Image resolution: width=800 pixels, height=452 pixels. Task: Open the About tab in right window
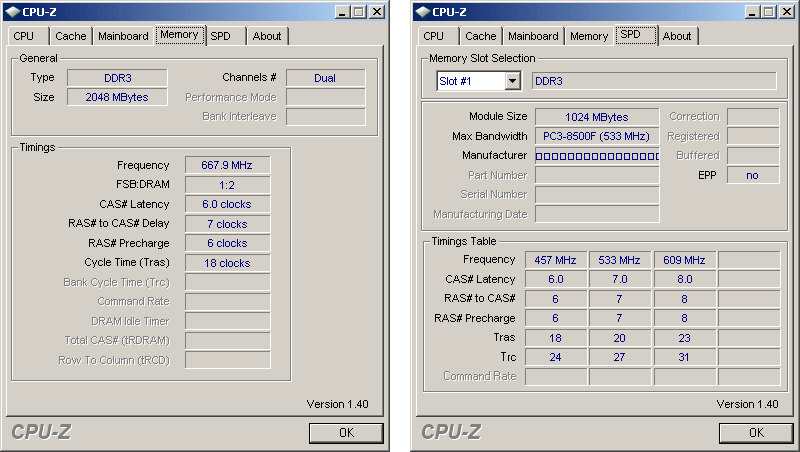coord(677,36)
